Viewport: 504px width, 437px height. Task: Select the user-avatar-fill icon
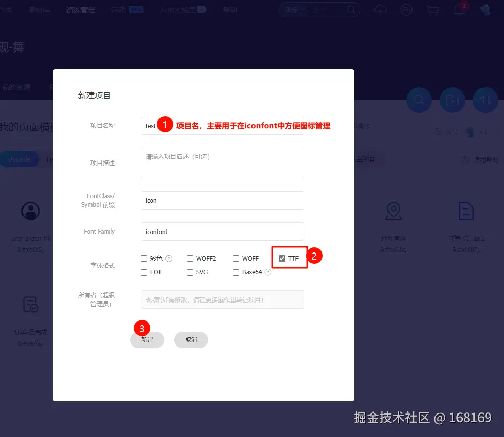[x=31, y=211]
